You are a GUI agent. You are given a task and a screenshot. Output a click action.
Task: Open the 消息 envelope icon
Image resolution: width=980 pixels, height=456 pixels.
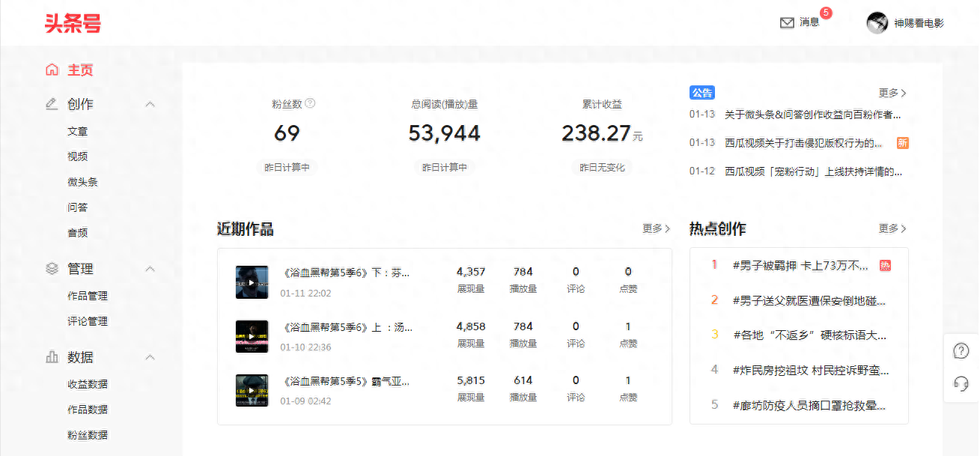[787, 23]
